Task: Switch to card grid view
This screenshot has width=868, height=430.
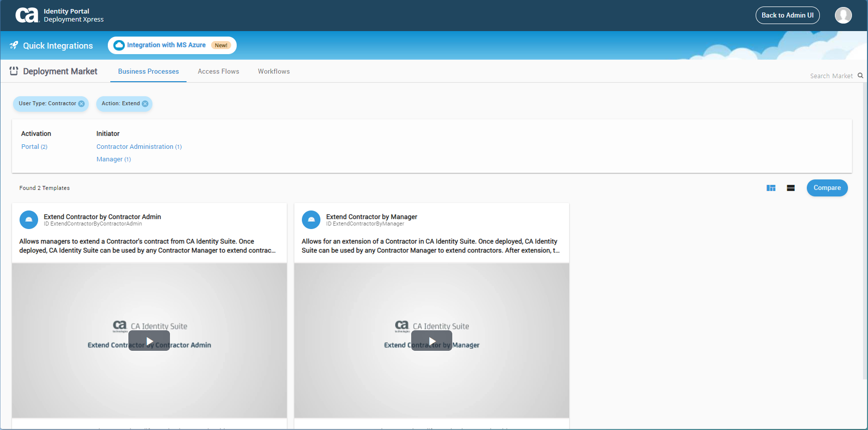Action: pos(771,188)
